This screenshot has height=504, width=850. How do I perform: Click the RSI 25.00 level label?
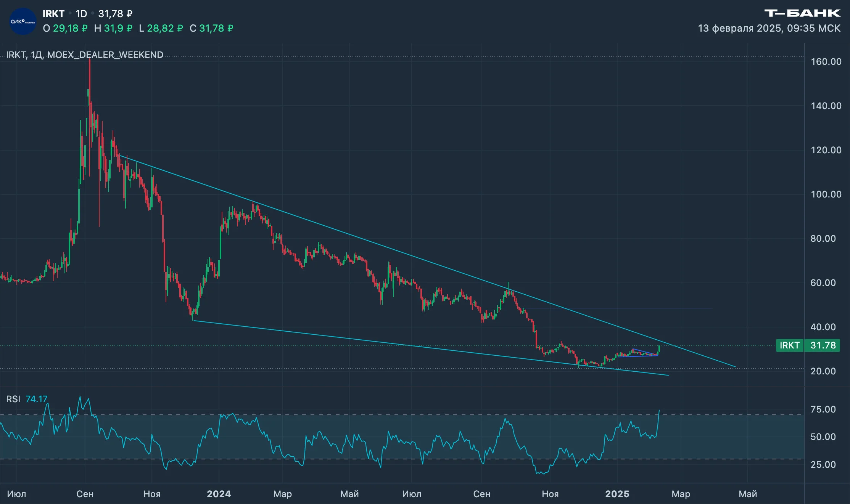pyautogui.click(x=823, y=465)
